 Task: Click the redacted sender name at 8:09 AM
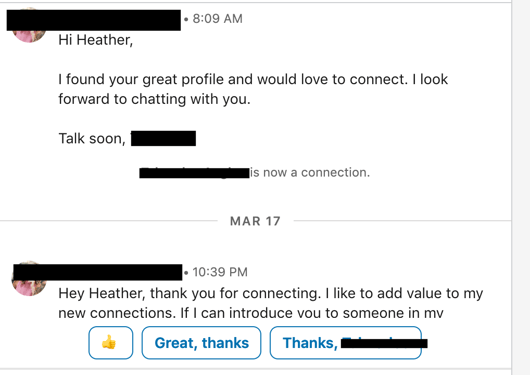[94, 20]
